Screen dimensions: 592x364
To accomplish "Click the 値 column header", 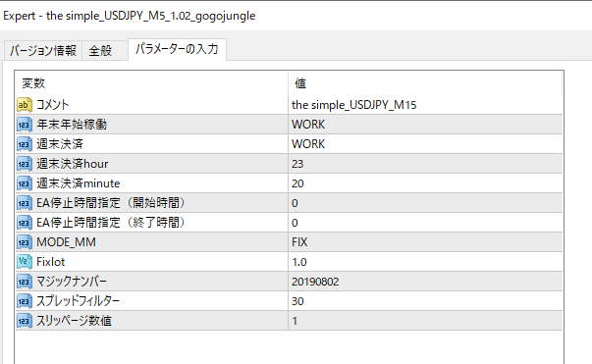I will [x=425, y=83].
